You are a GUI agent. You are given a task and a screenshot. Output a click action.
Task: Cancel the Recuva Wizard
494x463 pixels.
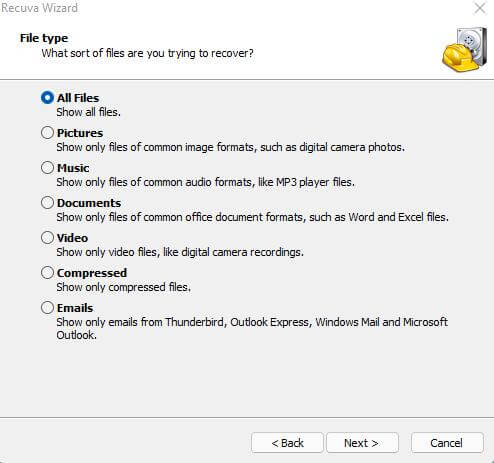(447, 443)
